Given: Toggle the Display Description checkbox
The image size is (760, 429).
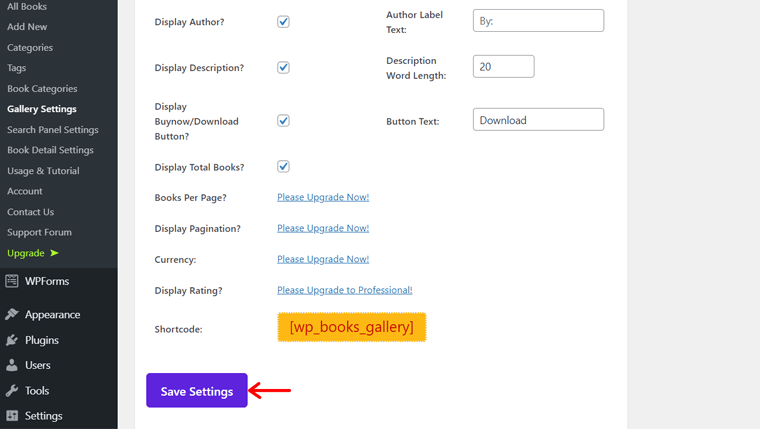Looking at the screenshot, I should coord(283,68).
